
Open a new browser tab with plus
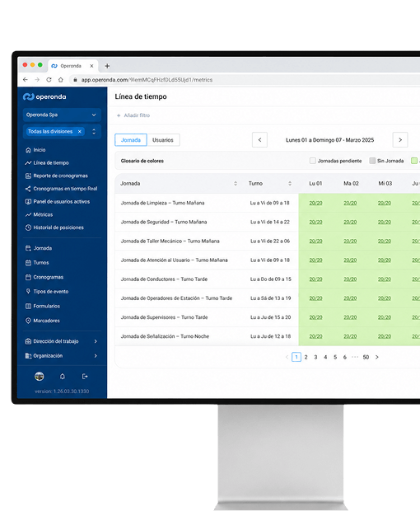point(107,66)
